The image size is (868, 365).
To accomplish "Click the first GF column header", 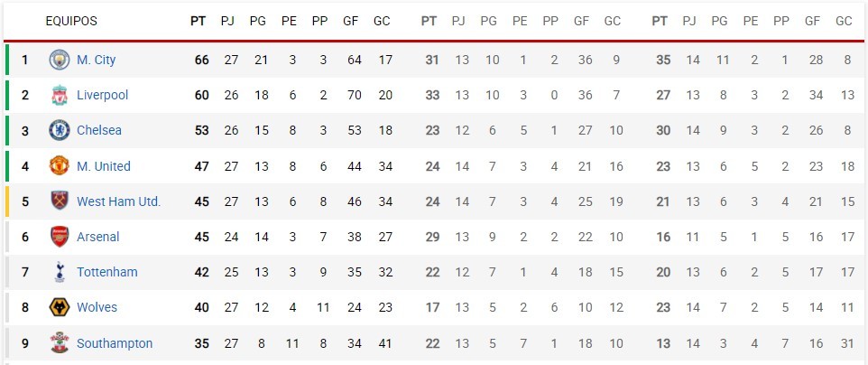I will click(351, 21).
